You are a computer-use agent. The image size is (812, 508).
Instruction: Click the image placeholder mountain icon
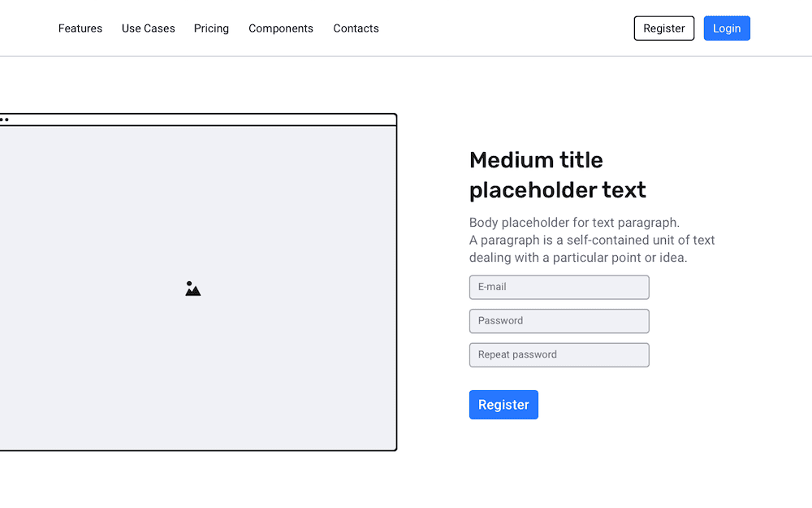192,289
